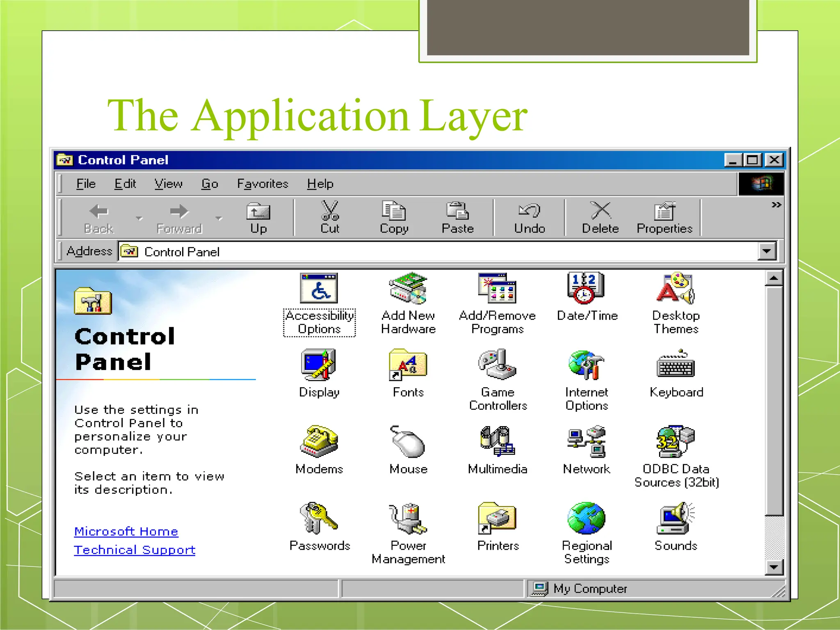Open the Edit menu
The width and height of the screenshot is (840, 630).
point(125,184)
